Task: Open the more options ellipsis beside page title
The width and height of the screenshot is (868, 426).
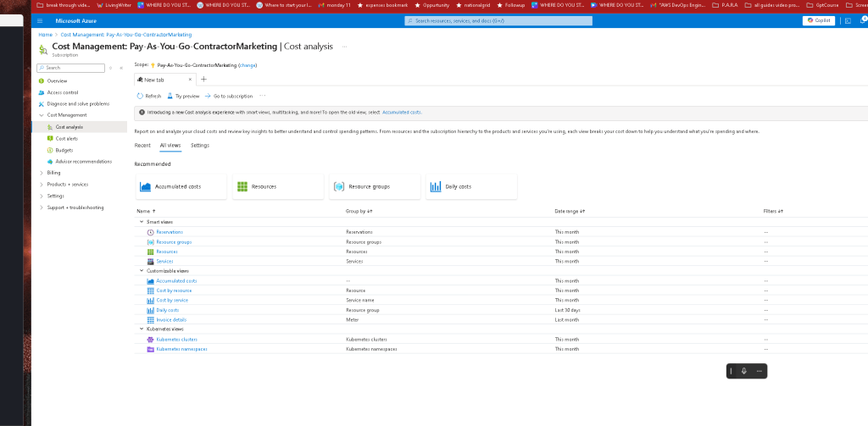Action: click(344, 47)
